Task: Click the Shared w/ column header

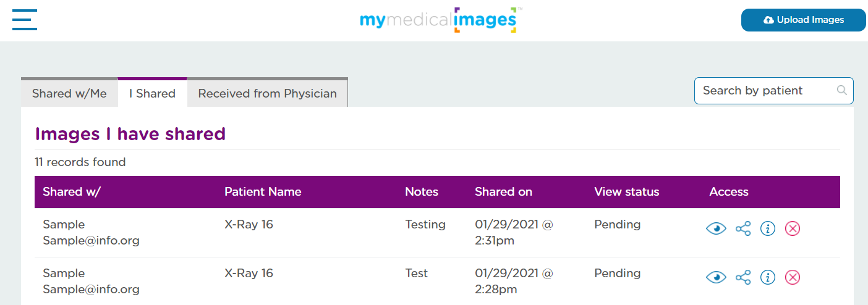Action: click(x=71, y=192)
